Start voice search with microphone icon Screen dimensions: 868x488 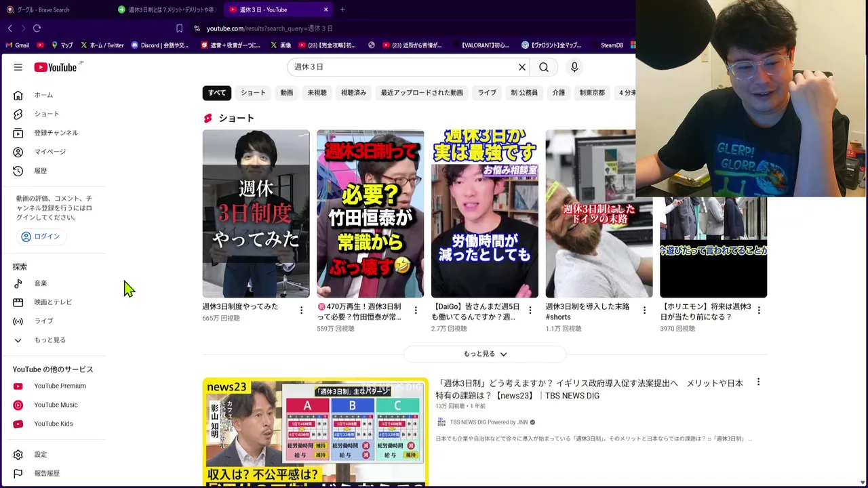574,67
